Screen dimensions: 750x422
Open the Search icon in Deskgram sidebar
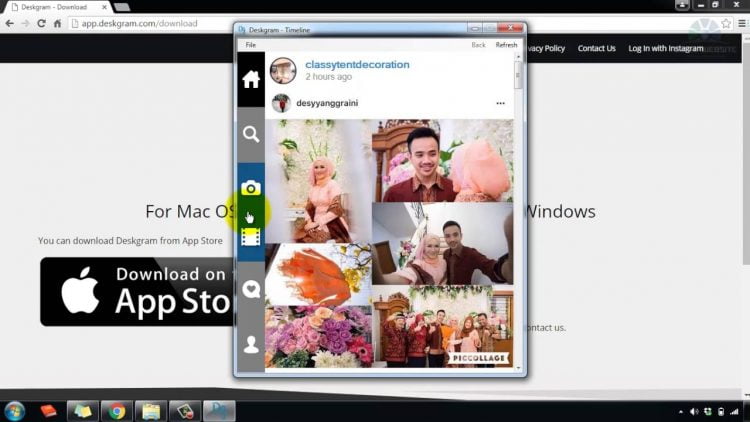pyautogui.click(x=251, y=134)
